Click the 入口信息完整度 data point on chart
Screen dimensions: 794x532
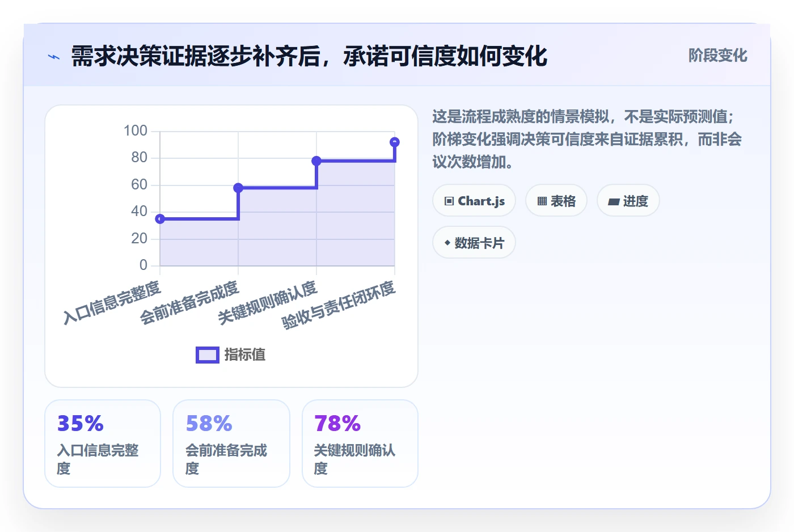161,219
